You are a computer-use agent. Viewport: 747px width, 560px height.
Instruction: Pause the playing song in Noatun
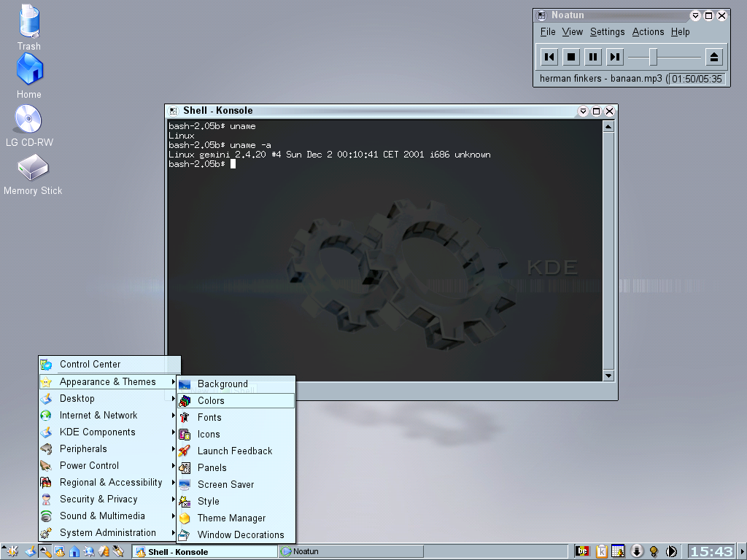593,57
